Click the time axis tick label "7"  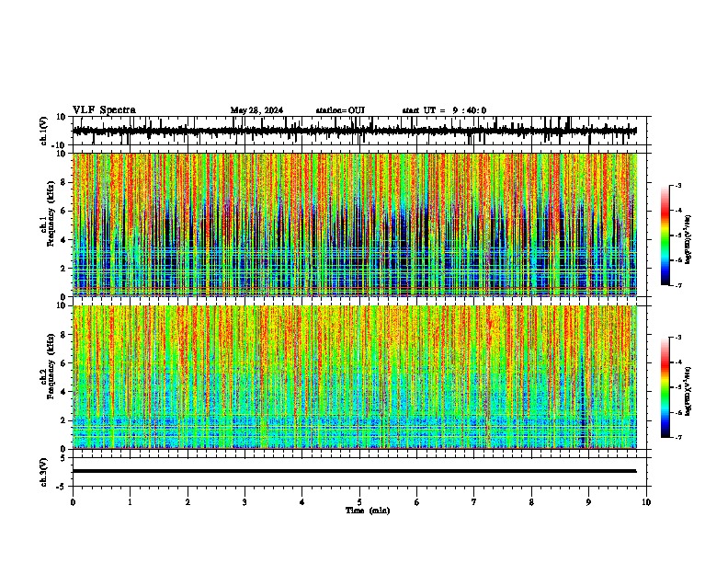(474, 502)
